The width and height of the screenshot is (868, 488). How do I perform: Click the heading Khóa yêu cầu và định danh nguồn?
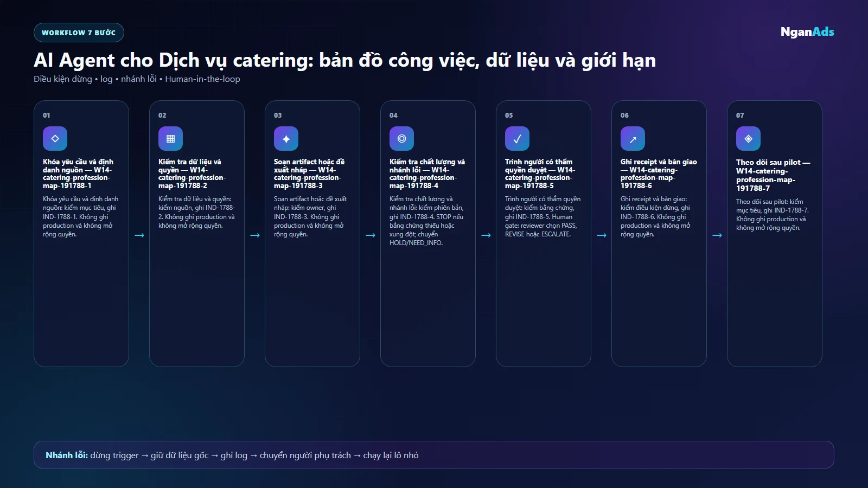78,174
